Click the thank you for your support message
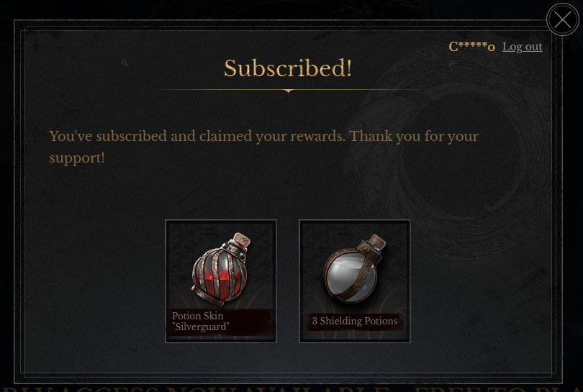 pos(263,147)
